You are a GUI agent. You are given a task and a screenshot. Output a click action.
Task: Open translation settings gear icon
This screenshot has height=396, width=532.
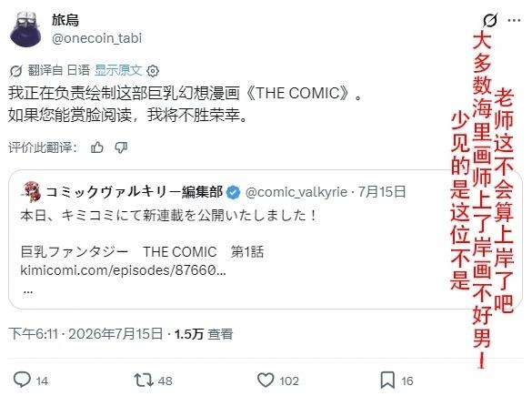[153, 71]
